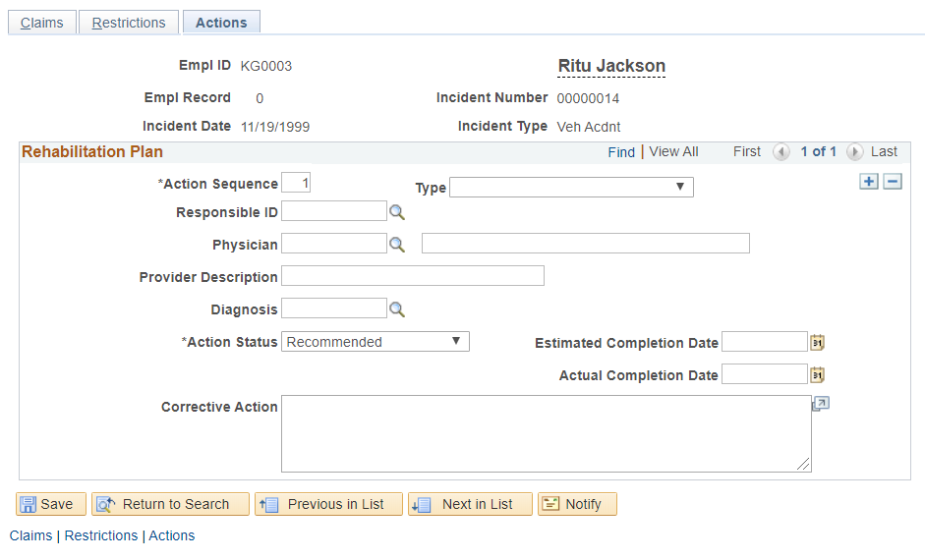Show next row arrow in Rehabilitation Plan

(x=854, y=152)
